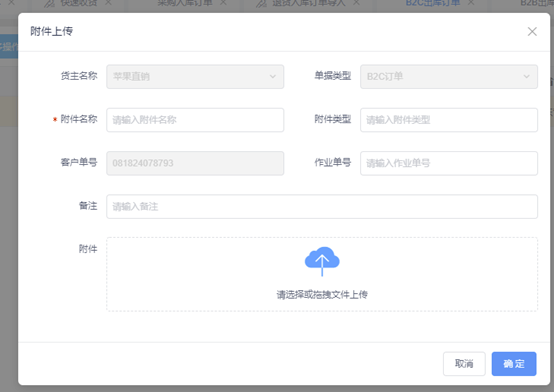Close the 采购入库订单 tab via its X
Image resolution: width=554 pixels, height=392 pixels.
tap(223, 3)
